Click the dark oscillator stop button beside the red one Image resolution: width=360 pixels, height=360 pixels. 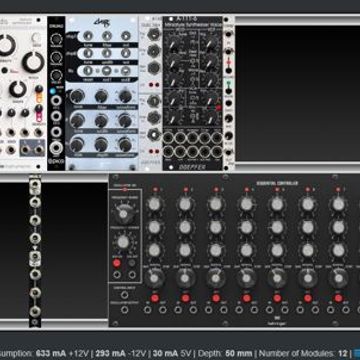click(132, 263)
